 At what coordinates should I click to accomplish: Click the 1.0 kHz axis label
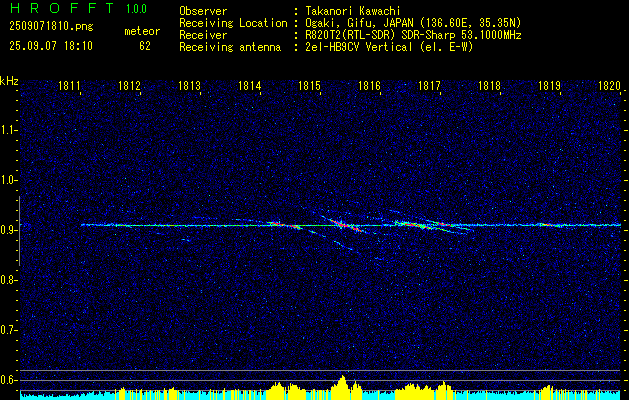pos(8,180)
